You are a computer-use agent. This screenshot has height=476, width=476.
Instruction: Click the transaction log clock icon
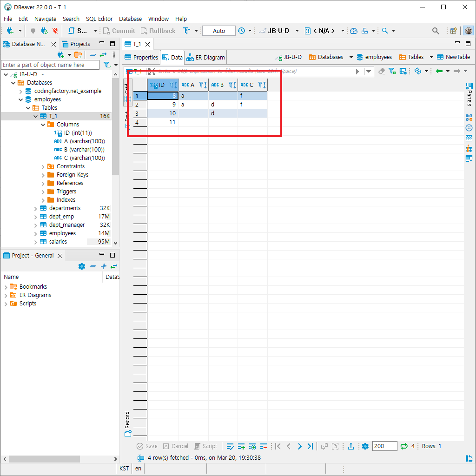241,31
